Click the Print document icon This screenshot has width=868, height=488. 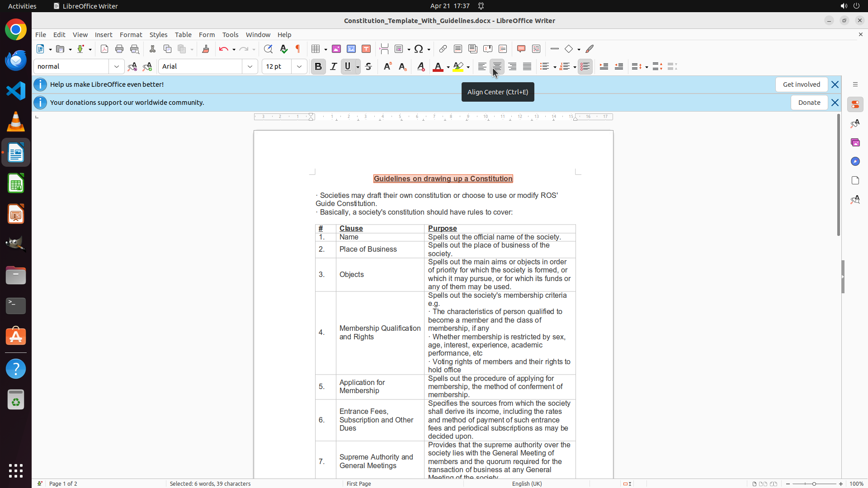[119, 49]
